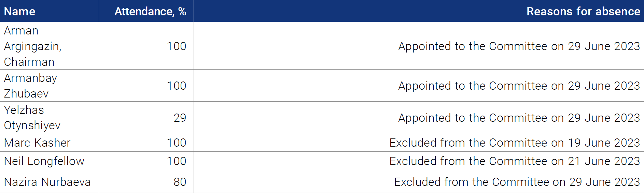Screen dimensions: 644x193
Task: Select the Arman Argingazin, Chairman name cell
Action: pyautogui.click(x=49, y=46)
